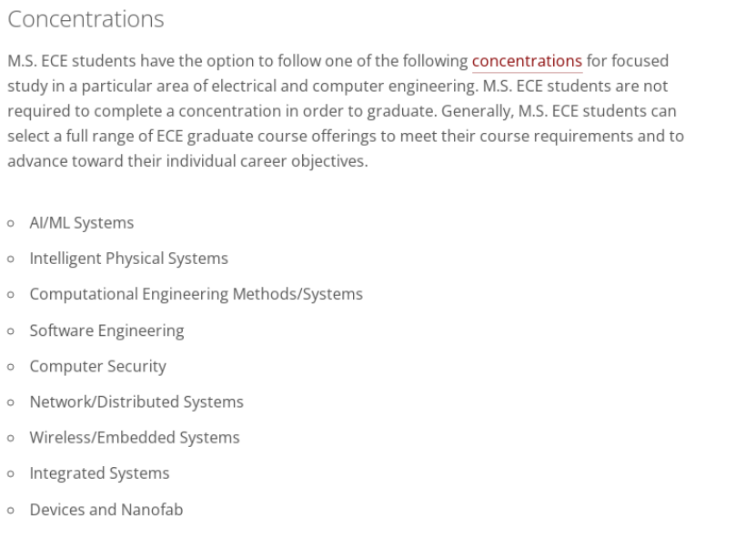This screenshot has height=549, width=756.
Task: Click the bullet beside AI/ML Systems
Action: pyautogui.click(x=10, y=224)
